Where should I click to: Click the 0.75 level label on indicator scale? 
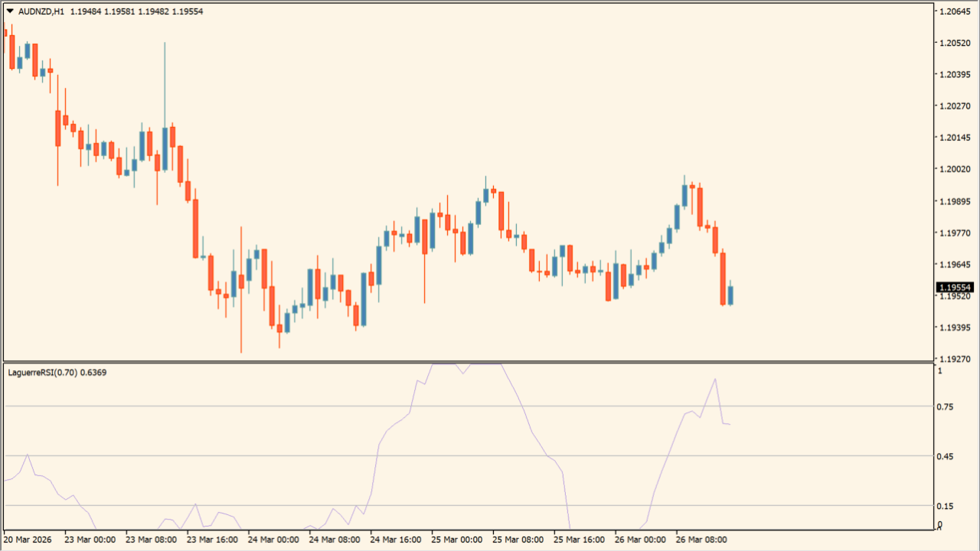coord(946,407)
